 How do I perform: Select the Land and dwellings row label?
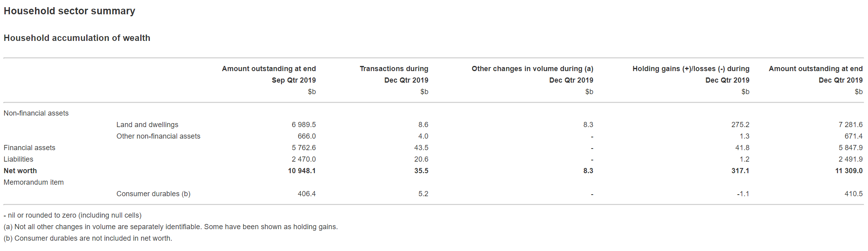point(147,125)
